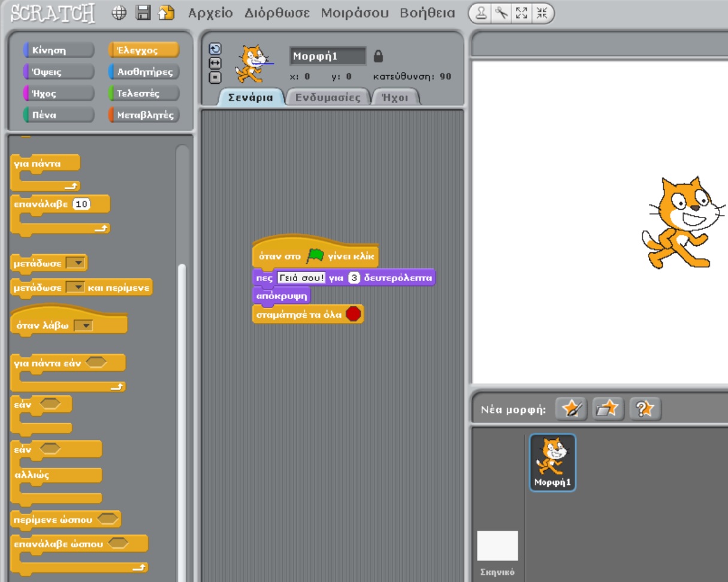
Task: Open the language globe icon
Action: [119, 13]
